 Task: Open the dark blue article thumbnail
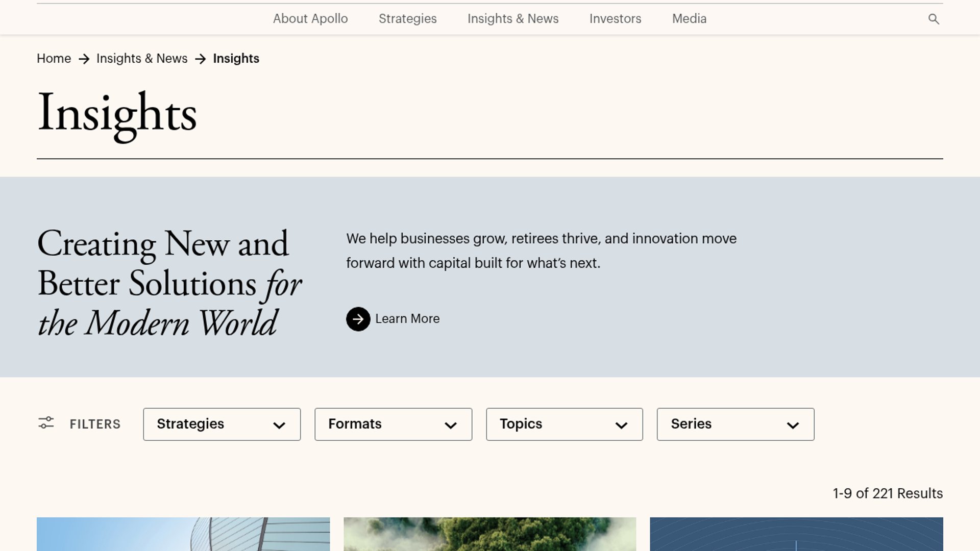(x=796, y=534)
